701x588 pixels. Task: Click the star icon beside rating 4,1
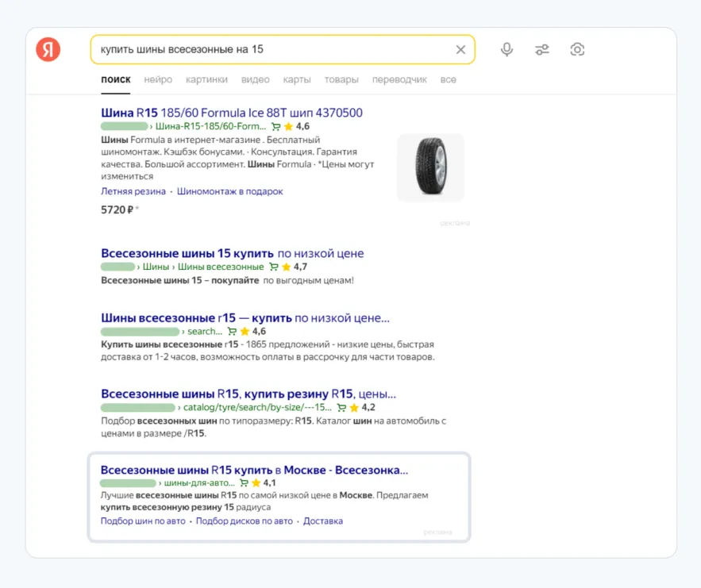[x=256, y=483]
